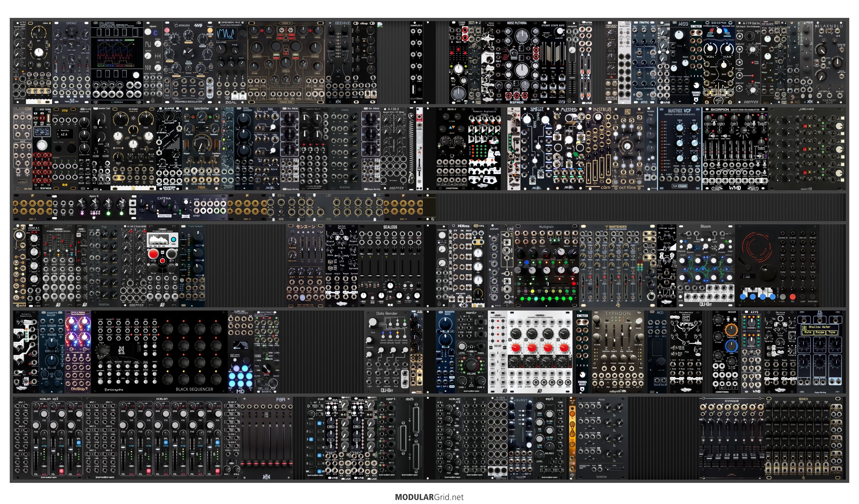The width and height of the screenshot is (859, 504).
Task: Open the A-119 Ext.In module
Action: pos(748,62)
